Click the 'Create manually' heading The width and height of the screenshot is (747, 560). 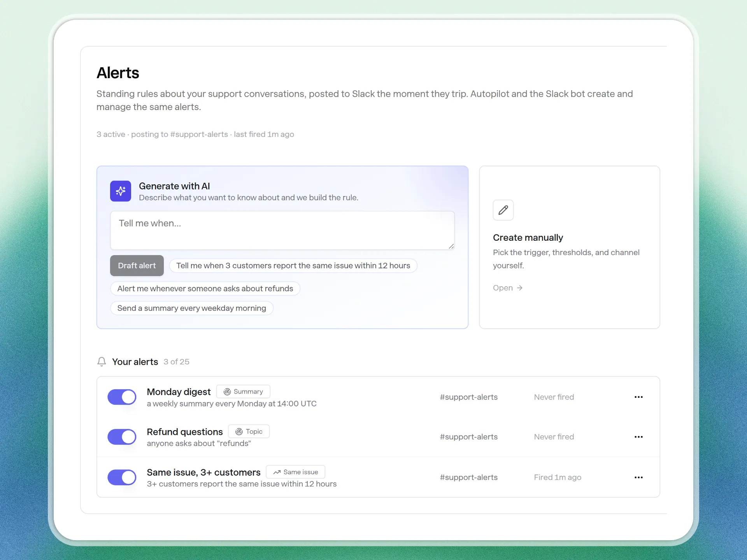528,238
